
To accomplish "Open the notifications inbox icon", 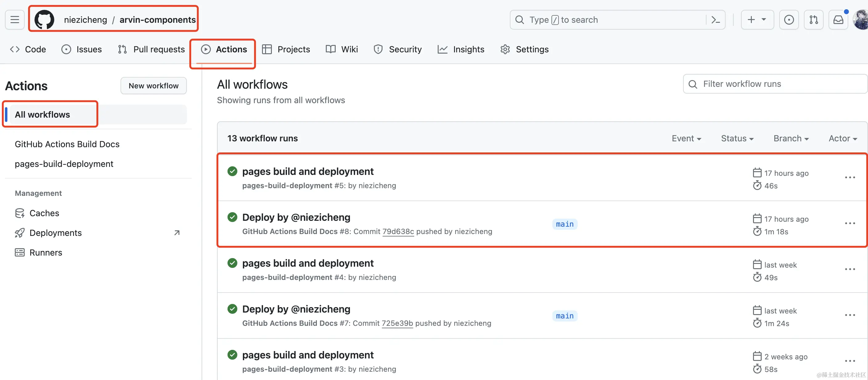I will [x=838, y=20].
